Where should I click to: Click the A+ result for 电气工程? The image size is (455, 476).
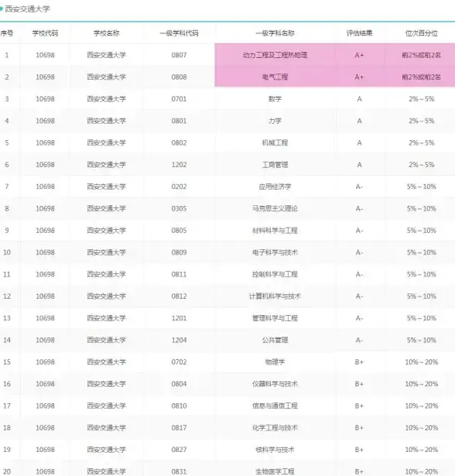click(x=359, y=77)
